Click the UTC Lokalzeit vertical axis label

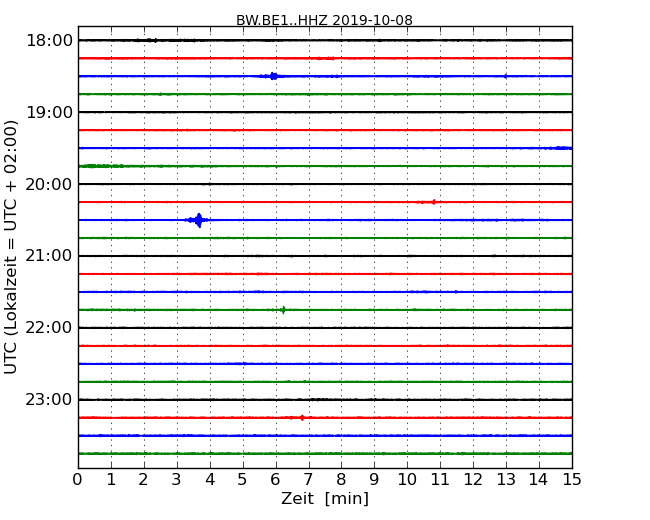[x=11, y=247]
